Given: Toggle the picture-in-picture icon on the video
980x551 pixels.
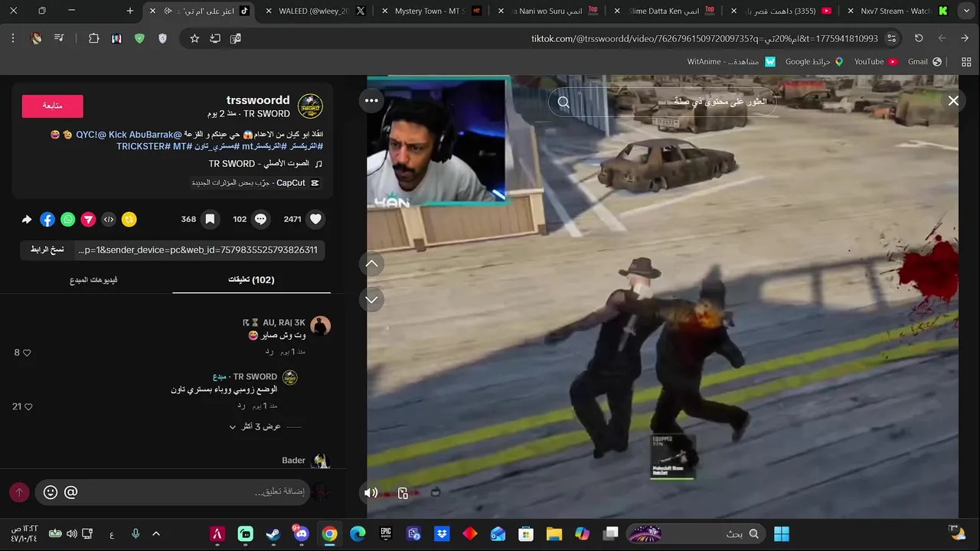Looking at the screenshot, I should (x=403, y=493).
